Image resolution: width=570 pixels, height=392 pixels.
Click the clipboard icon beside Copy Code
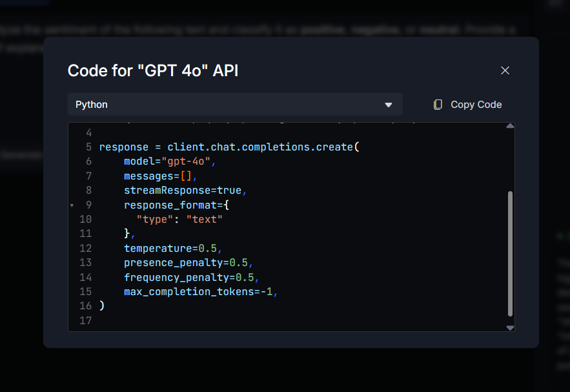pos(438,105)
